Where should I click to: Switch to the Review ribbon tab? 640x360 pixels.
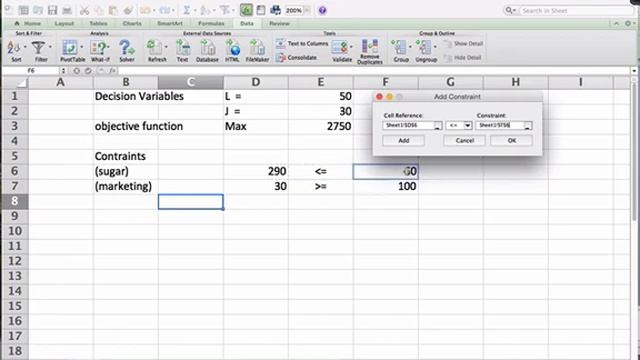tap(279, 24)
